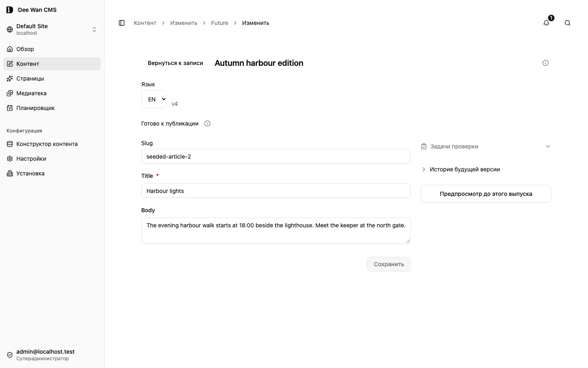
Task: Focus the Slug field with seeded-article-2
Action: point(276,156)
